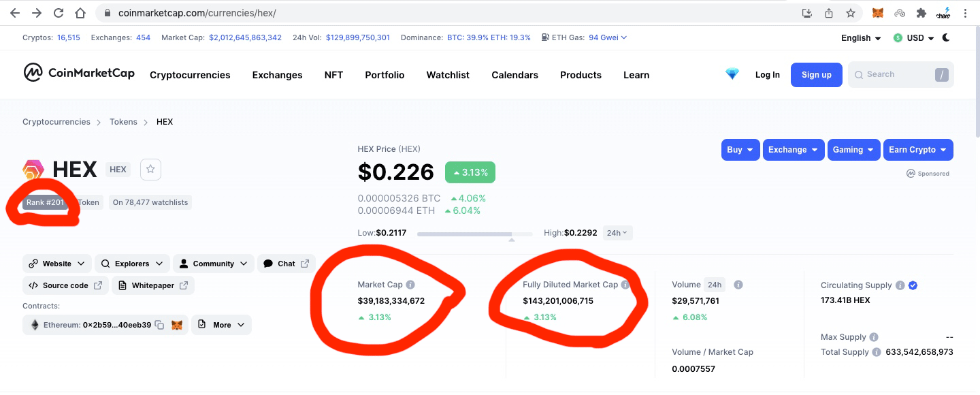Open the Extensions puzzle piece icon

(921, 13)
